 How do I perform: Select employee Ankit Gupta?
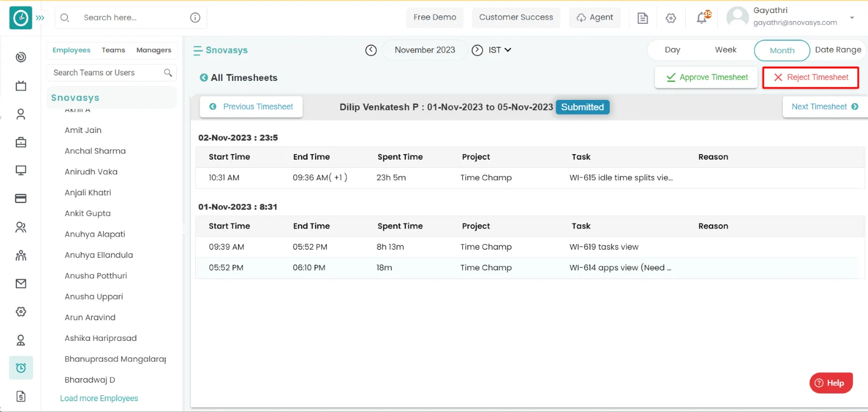(x=87, y=213)
